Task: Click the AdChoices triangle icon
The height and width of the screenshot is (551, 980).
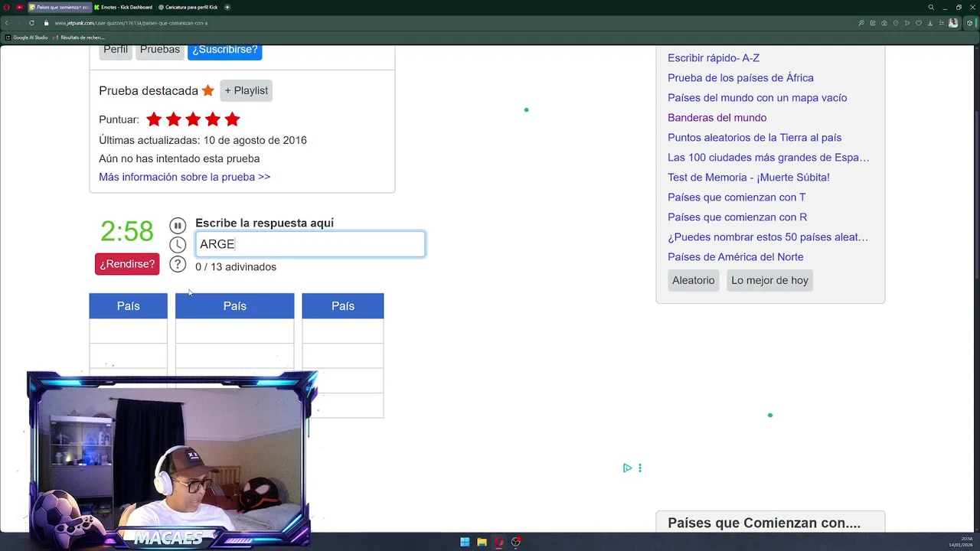Action: (x=627, y=468)
